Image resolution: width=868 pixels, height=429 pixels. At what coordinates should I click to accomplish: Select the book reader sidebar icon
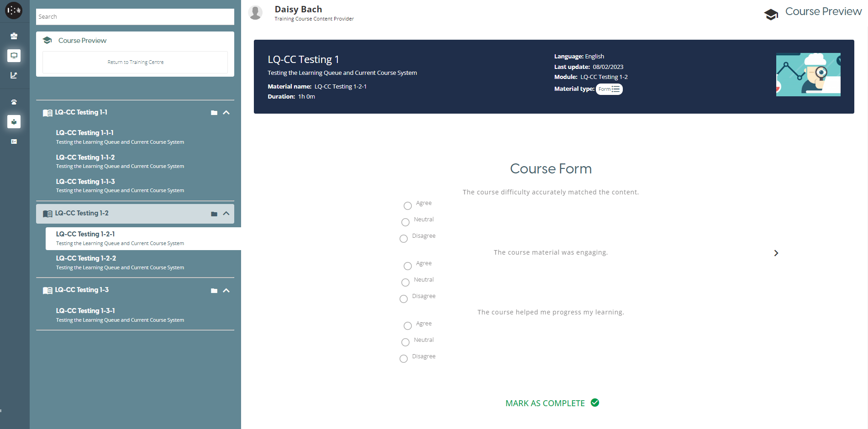tap(14, 122)
